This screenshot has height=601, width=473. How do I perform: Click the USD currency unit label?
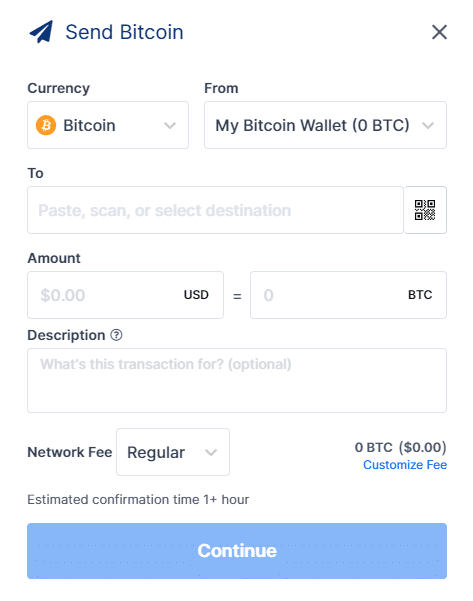[196, 295]
